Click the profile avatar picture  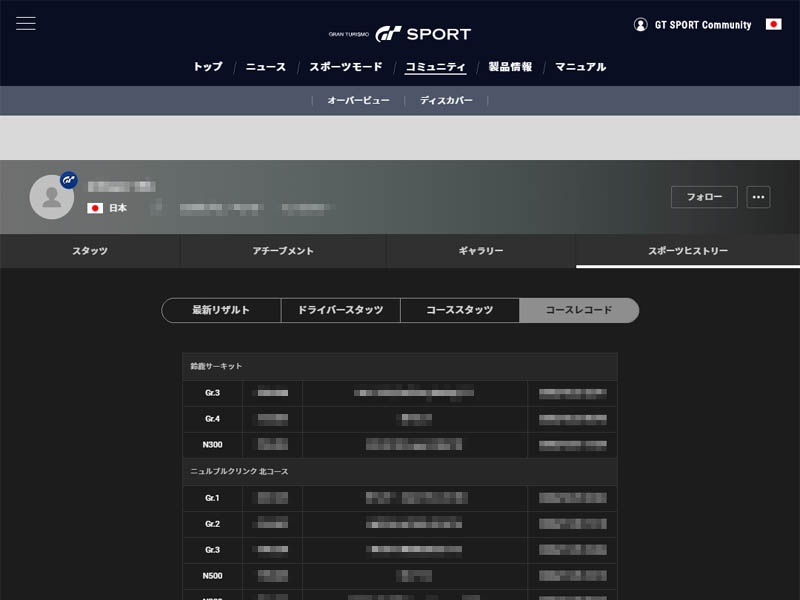[x=52, y=197]
